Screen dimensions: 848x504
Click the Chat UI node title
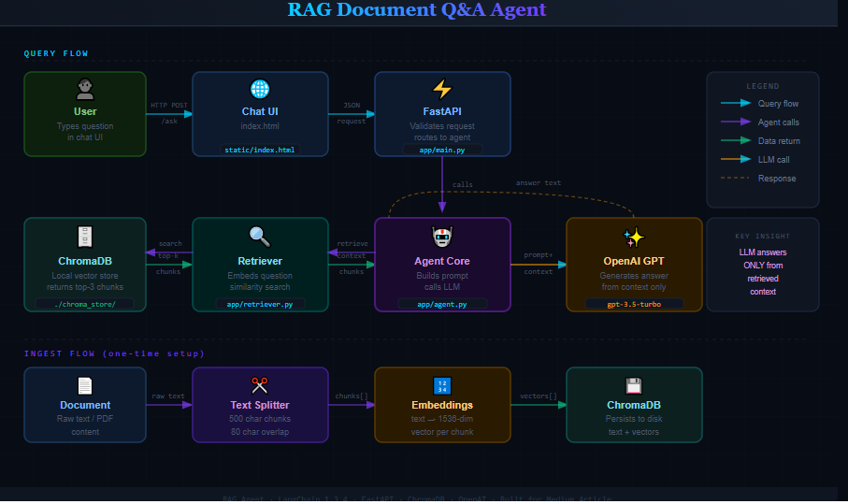coord(260,111)
